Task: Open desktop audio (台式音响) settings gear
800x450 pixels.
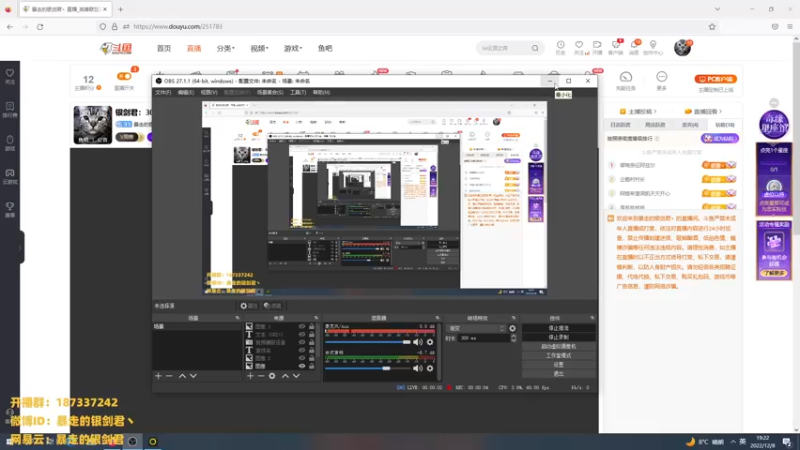Action: click(430, 368)
